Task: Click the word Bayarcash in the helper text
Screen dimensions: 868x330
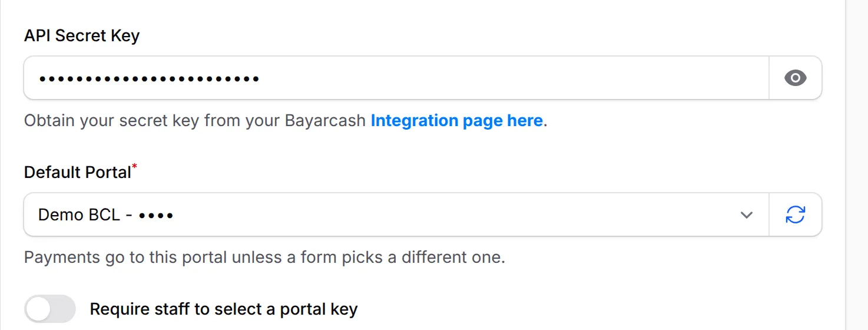Action: pyautogui.click(x=325, y=121)
